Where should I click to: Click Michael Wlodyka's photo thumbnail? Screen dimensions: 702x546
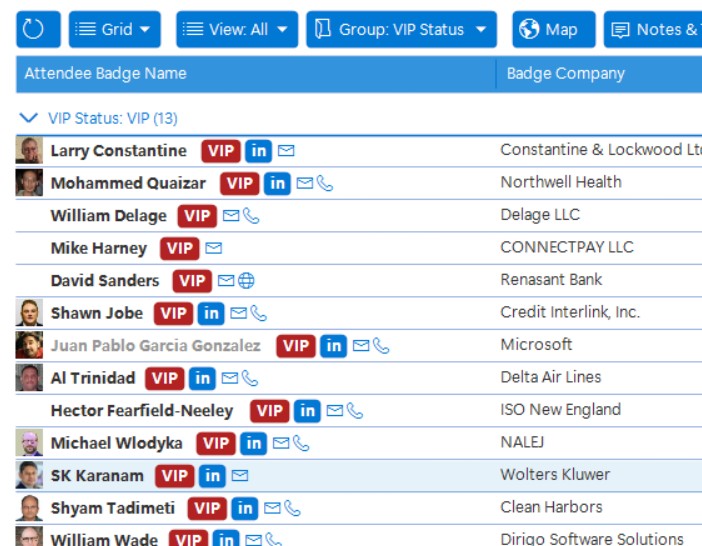29,443
